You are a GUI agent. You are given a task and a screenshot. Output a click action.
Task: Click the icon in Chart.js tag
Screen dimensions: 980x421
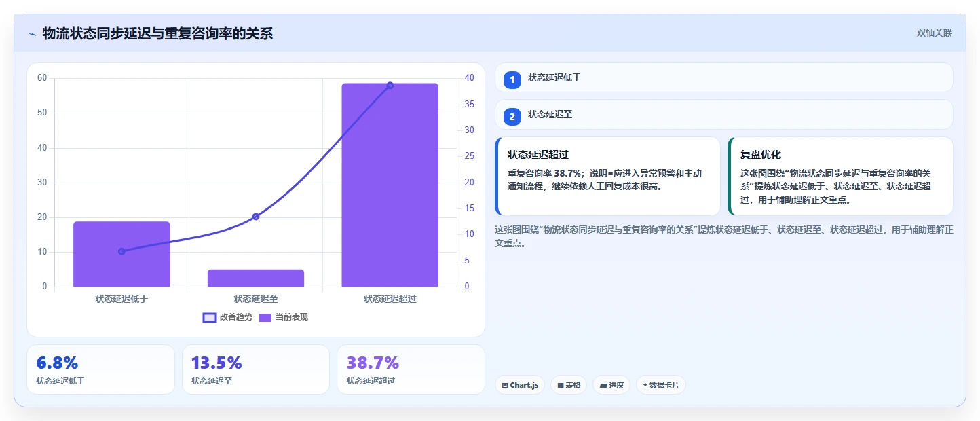click(x=505, y=385)
